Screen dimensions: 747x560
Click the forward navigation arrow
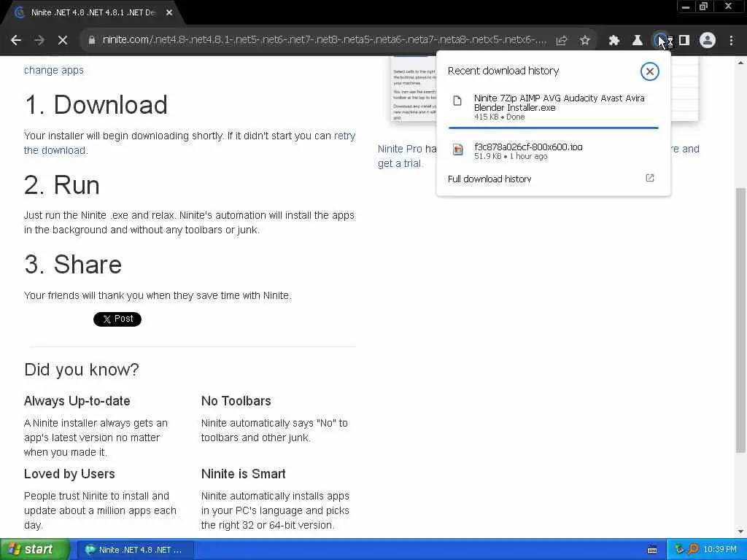(39, 41)
